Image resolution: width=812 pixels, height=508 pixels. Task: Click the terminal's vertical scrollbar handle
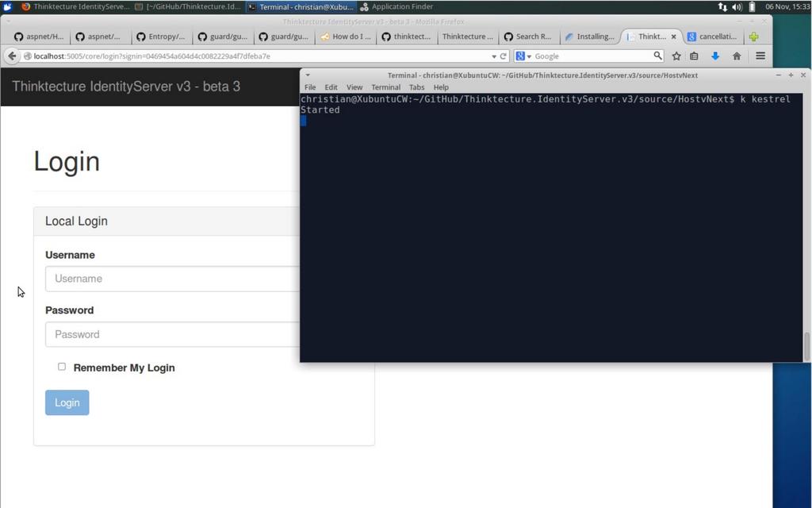coord(806,346)
